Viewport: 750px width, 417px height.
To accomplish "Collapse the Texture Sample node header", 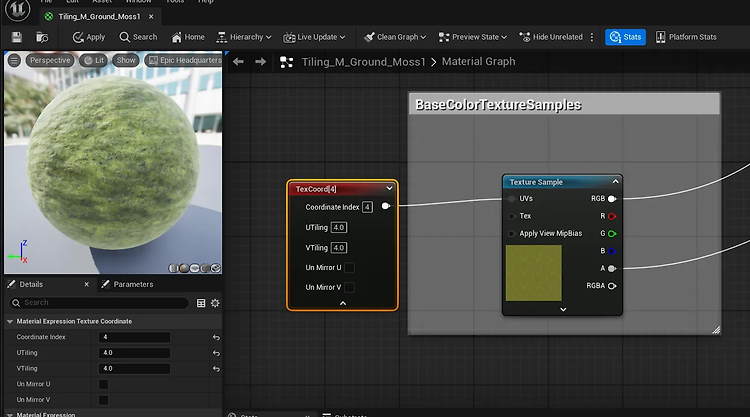I will (x=616, y=182).
